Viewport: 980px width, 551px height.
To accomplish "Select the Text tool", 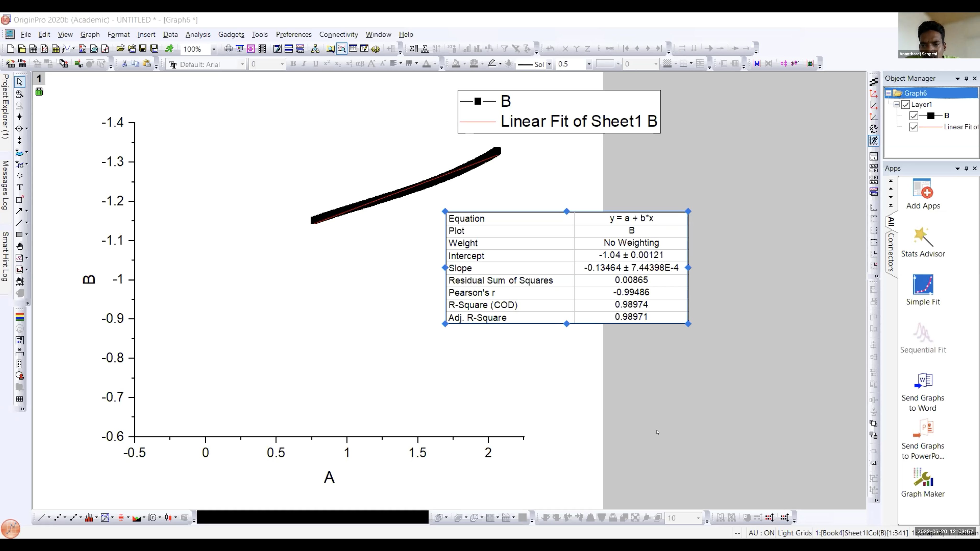I will [x=19, y=187].
